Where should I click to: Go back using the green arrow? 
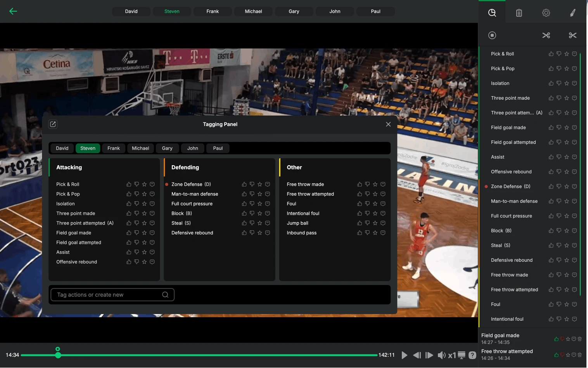point(13,11)
